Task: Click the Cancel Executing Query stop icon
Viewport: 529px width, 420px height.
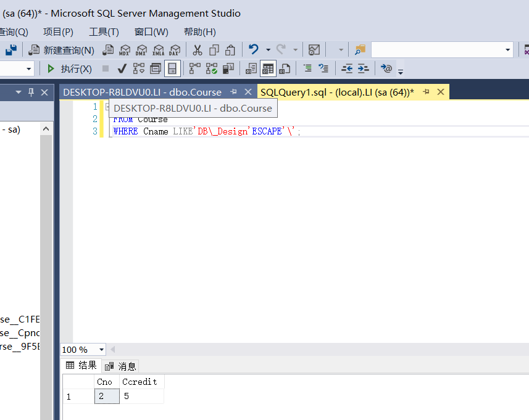Action: pyautogui.click(x=106, y=68)
